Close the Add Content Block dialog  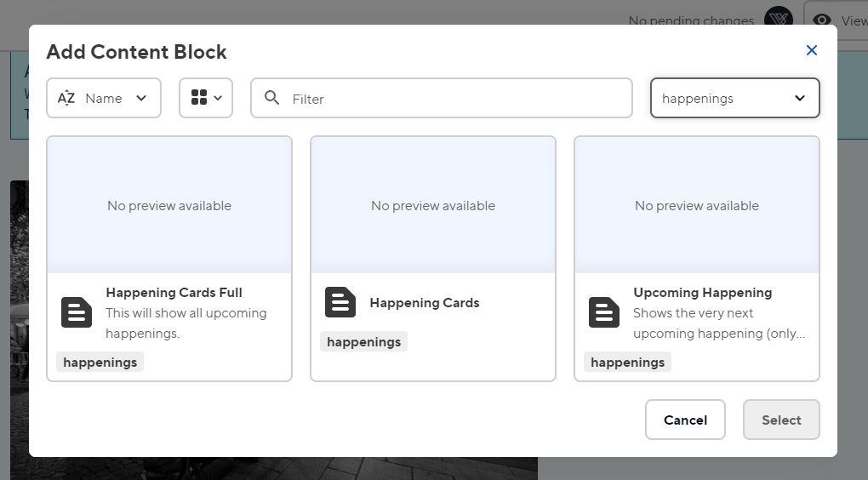(811, 50)
